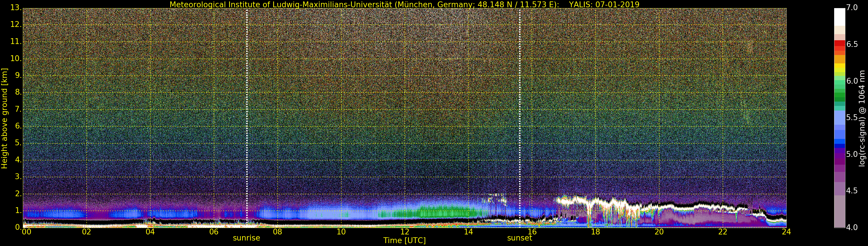Click the 6. height axis tick label
This screenshot has height=246, width=868.
point(18,126)
